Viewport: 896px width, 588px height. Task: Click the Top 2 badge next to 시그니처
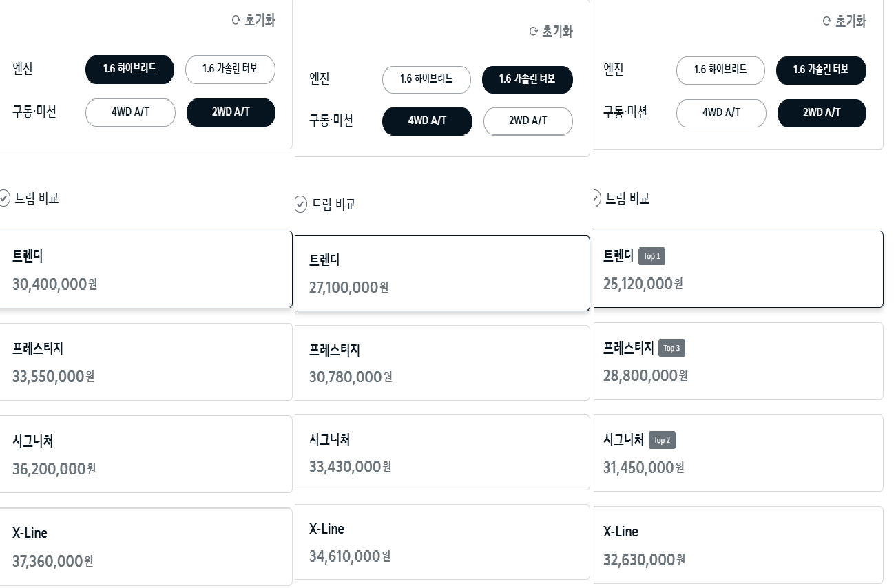point(662,440)
